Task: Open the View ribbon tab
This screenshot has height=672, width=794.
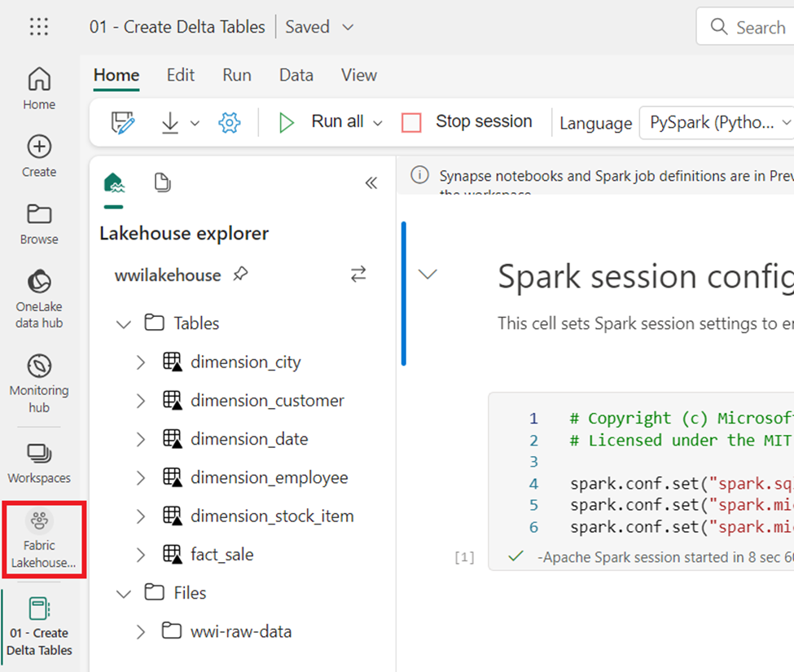Action: 359,76
